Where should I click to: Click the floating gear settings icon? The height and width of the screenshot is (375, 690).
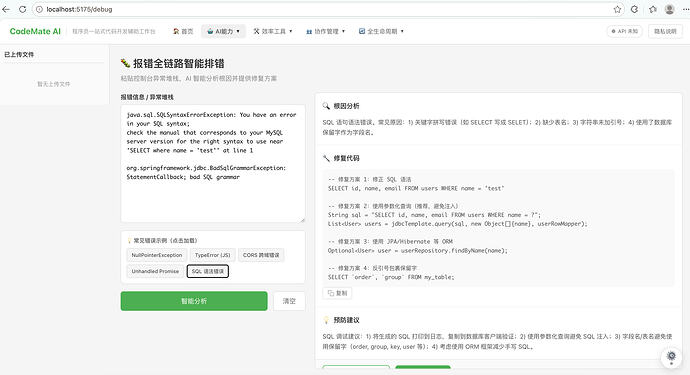tap(672, 356)
